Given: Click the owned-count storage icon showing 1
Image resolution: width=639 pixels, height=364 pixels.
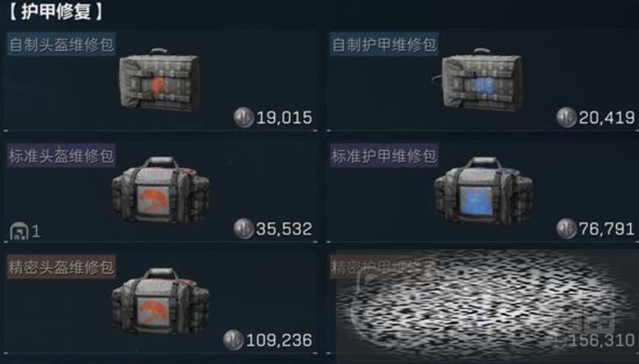Looking at the screenshot, I should click(x=19, y=231).
